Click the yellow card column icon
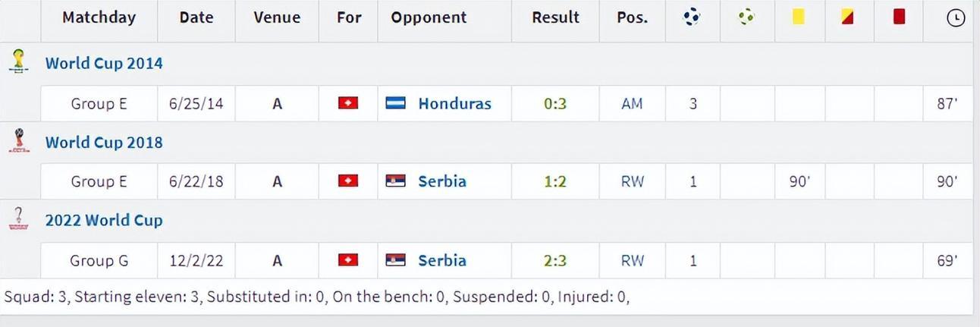980x327 pixels. 798,16
